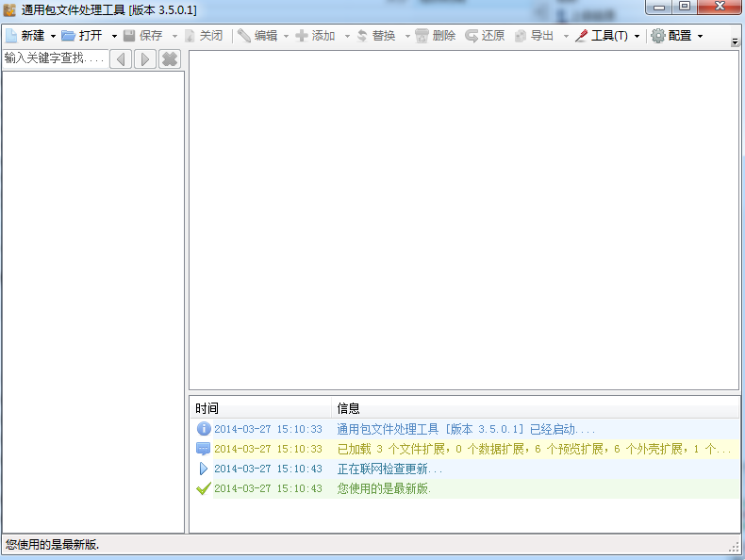
Task: Close the application window
Action: click(x=720, y=7)
